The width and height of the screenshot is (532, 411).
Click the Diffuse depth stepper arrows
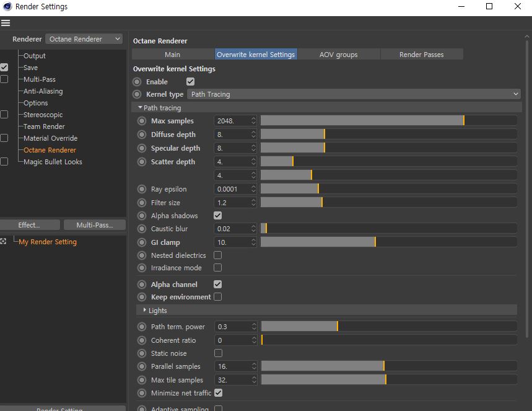pyautogui.click(x=253, y=135)
